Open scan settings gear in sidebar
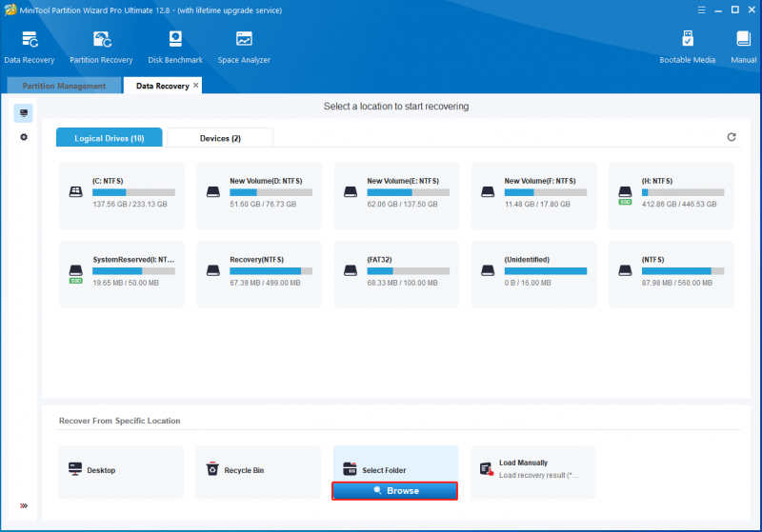This screenshot has height=532, width=762. (x=23, y=137)
